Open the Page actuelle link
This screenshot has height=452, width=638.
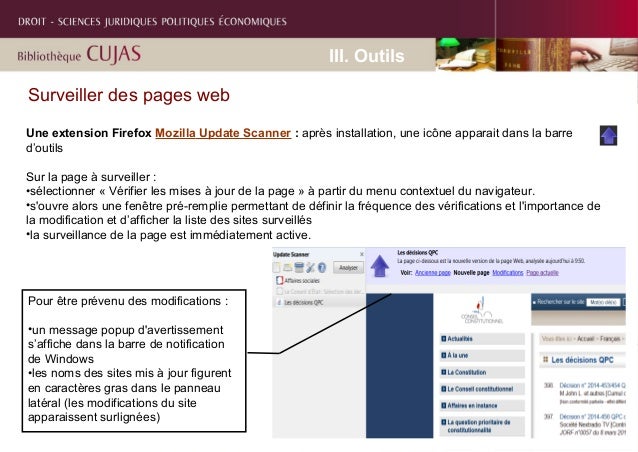(x=542, y=273)
